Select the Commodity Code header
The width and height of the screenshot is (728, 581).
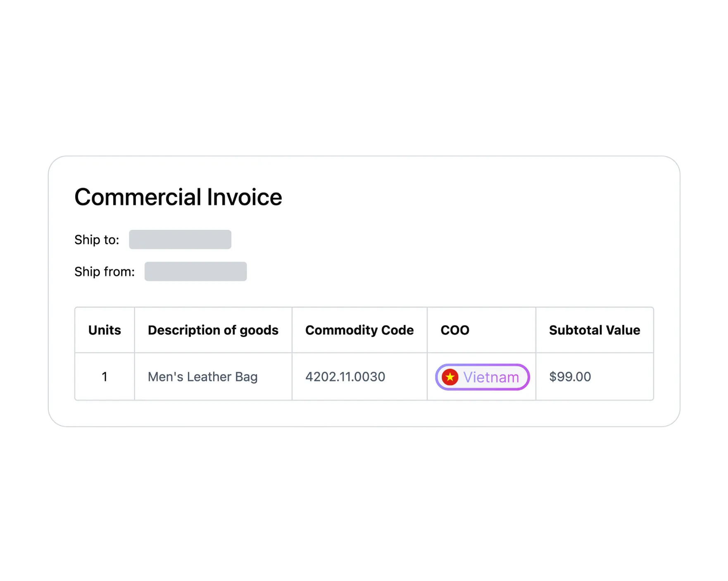click(359, 330)
